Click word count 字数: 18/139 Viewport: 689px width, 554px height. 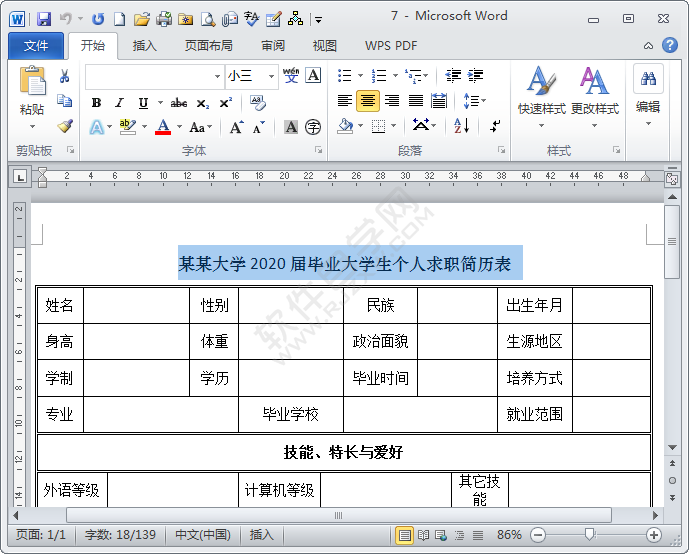[120, 535]
